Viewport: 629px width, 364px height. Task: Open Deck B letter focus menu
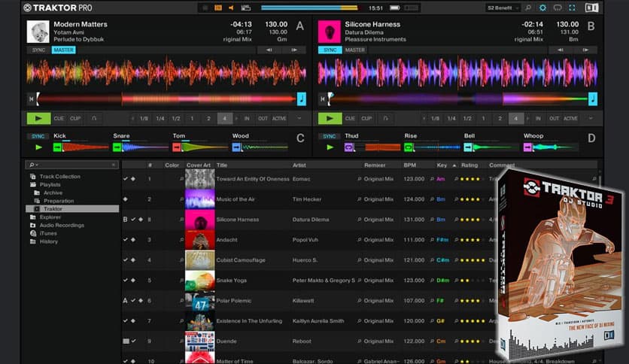591,26
